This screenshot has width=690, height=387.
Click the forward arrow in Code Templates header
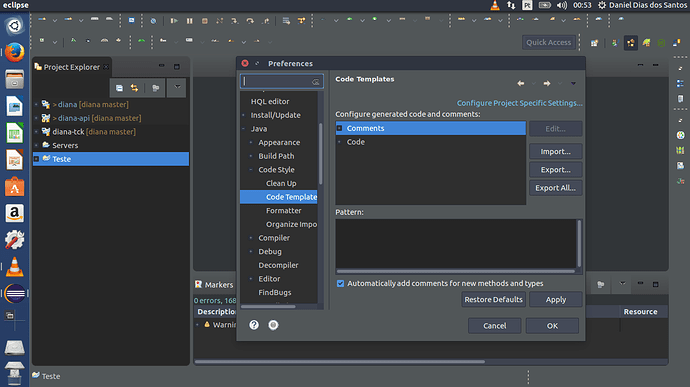coord(547,83)
